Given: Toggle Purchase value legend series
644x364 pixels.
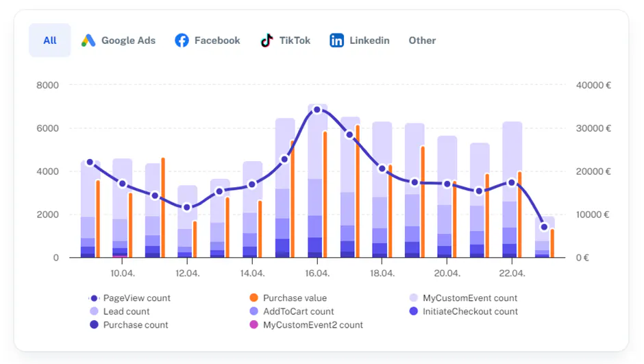Looking at the screenshot, I should [x=288, y=298].
